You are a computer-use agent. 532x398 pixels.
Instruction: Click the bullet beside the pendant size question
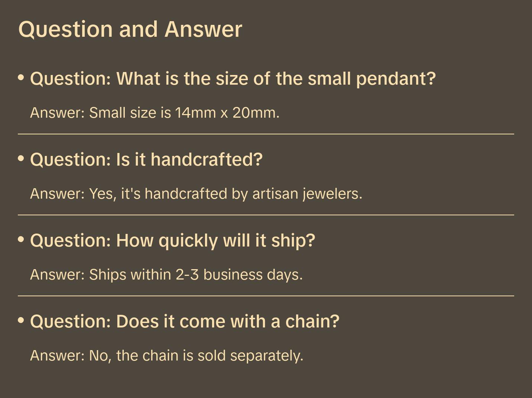point(21,78)
